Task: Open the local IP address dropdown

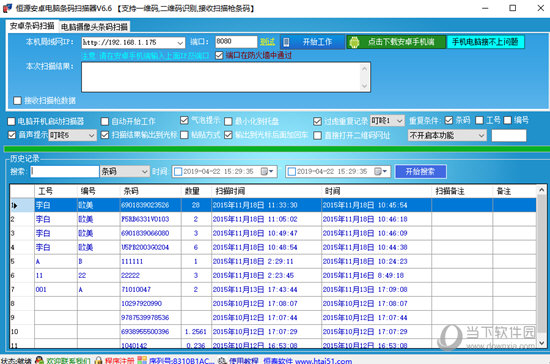Action: click(180, 43)
